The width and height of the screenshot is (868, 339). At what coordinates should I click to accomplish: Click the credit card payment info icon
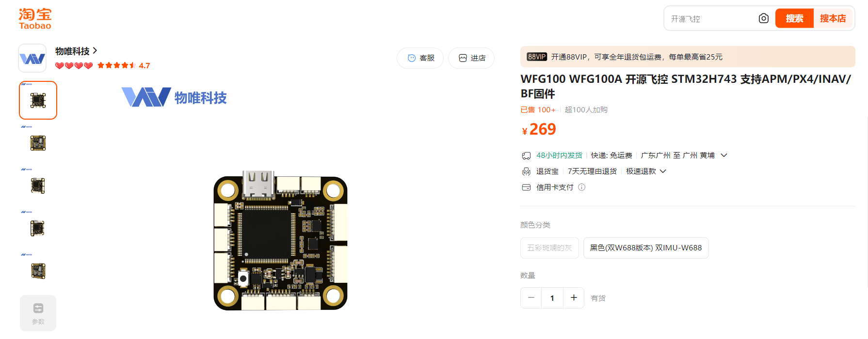[x=581, y=187]
